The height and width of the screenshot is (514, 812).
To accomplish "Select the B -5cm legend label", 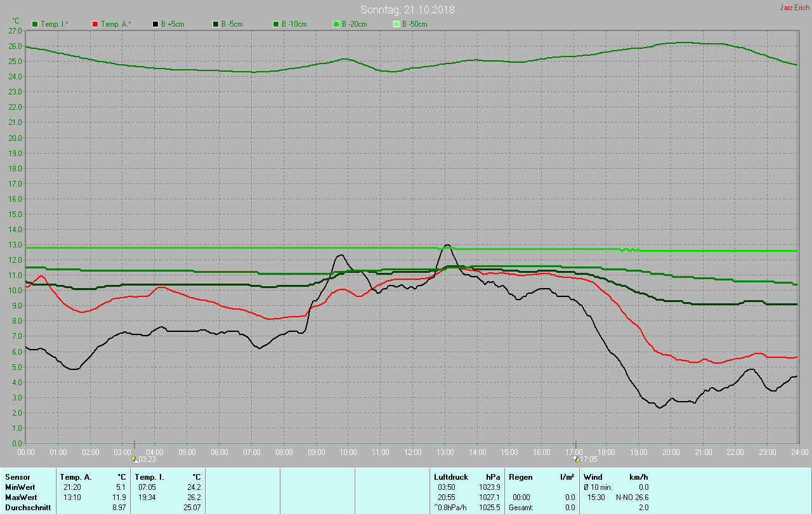I will [232, 24].
